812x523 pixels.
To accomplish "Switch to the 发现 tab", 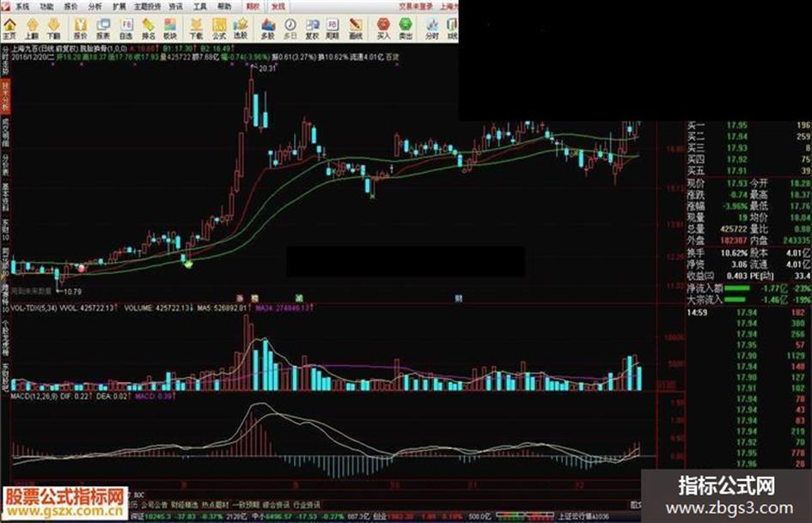I will click(278, 7).
